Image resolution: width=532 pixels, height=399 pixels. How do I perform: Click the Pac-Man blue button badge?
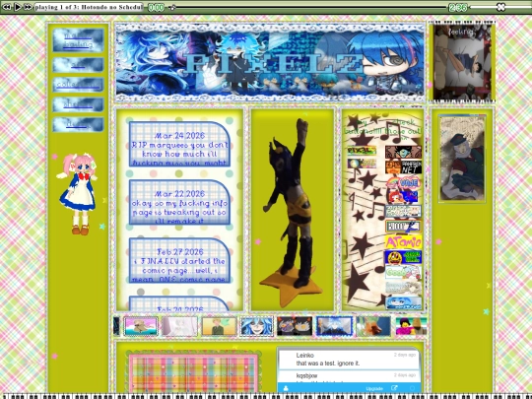click(x=403, y=257)
